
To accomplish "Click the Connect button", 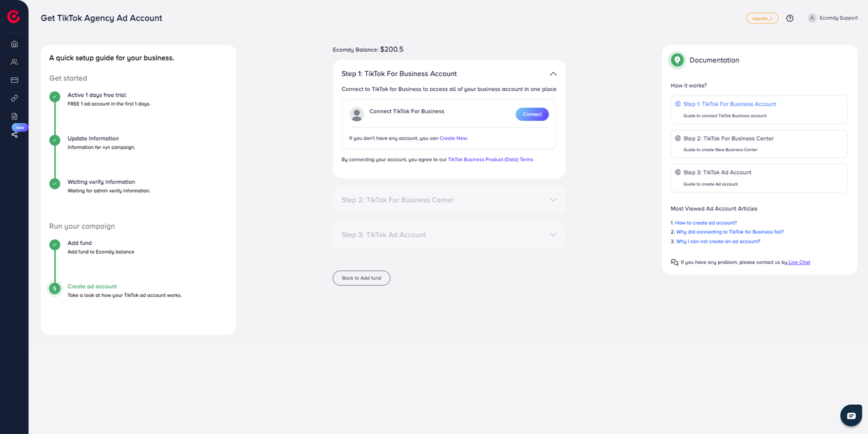I will click(532, 114).
